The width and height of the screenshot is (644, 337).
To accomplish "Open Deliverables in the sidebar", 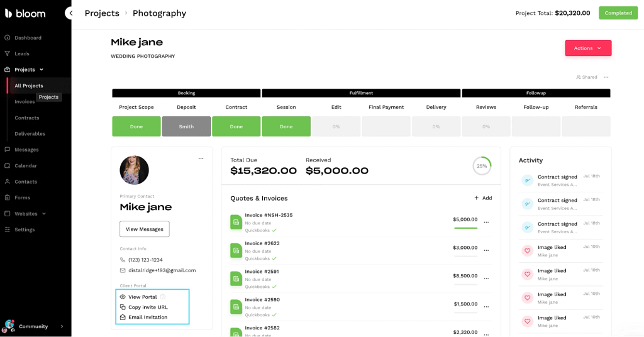I will (30, 134).
